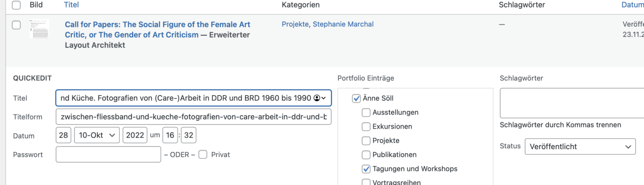Click into the Passwort input field
The image size is (644, 185).
coord(108,154)
